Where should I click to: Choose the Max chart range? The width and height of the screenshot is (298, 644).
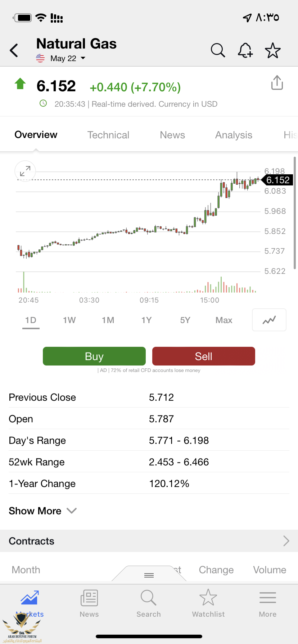point(224,320)
